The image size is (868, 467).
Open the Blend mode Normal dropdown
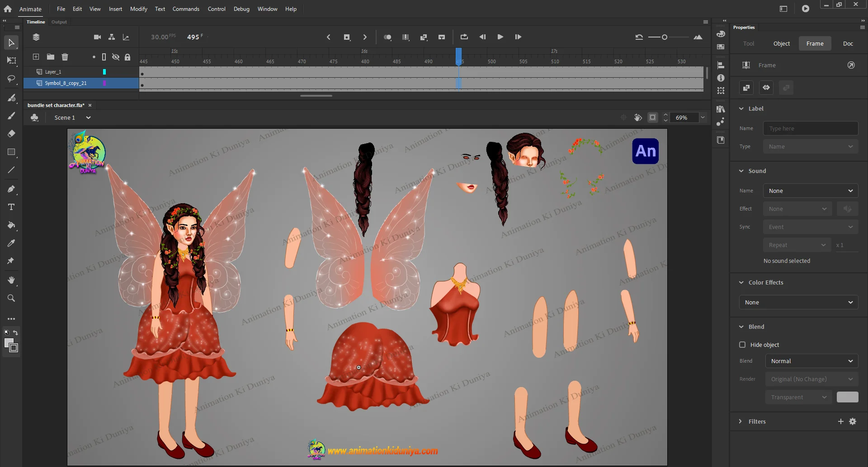[811, 361]
